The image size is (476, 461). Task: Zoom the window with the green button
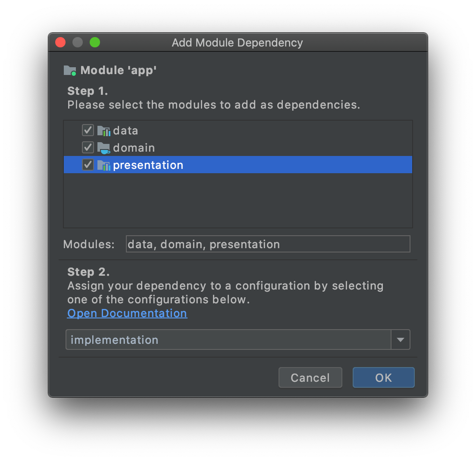click(94, 42)
